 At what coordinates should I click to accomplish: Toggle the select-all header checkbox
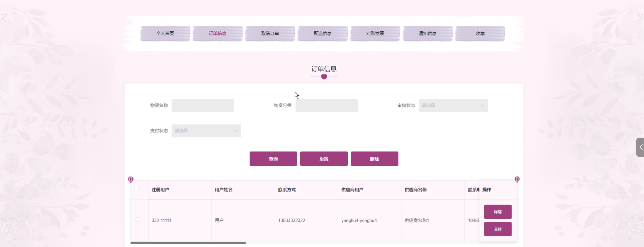[x=136, y=189]
